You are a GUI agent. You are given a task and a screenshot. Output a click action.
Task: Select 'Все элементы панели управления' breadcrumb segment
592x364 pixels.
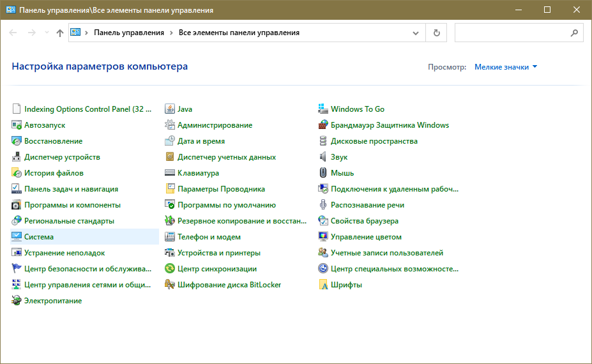coord(239,33)
